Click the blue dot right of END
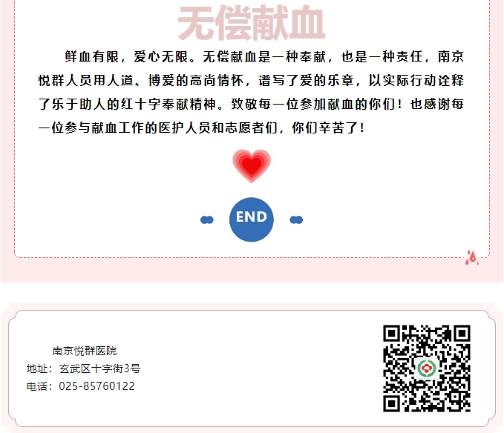This screenshot has width=504, height=433. (296, 220)
